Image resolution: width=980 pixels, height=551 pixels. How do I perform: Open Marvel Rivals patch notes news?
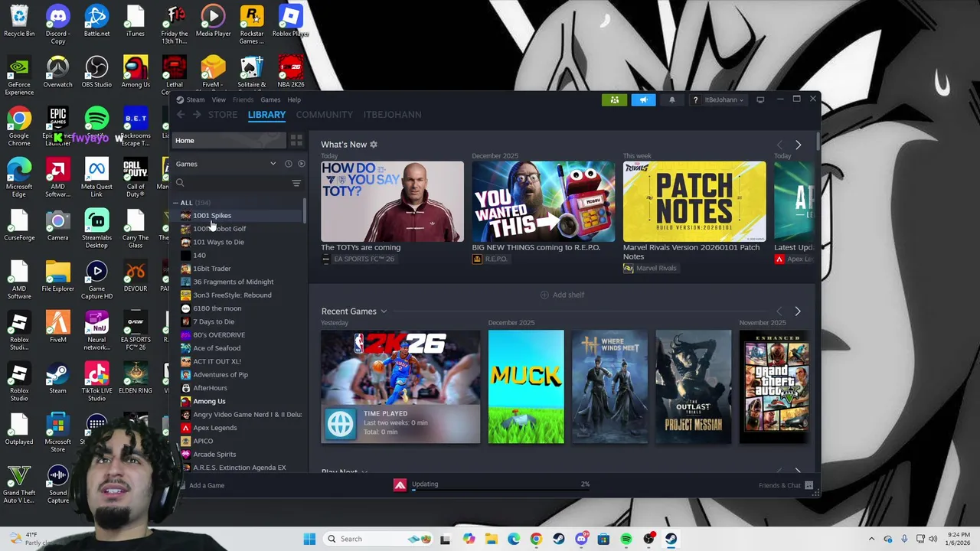(694, 202)
